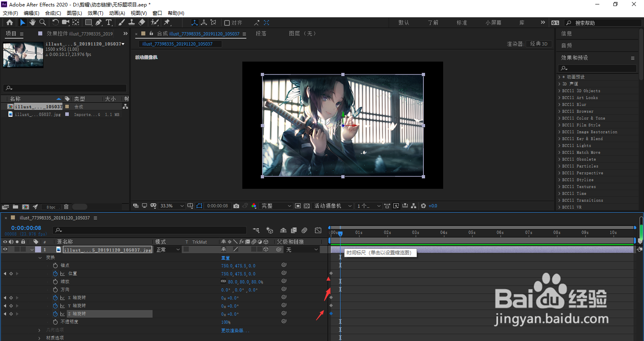
Task: Open the 合成(C) menu
Action: click(53, 13)
